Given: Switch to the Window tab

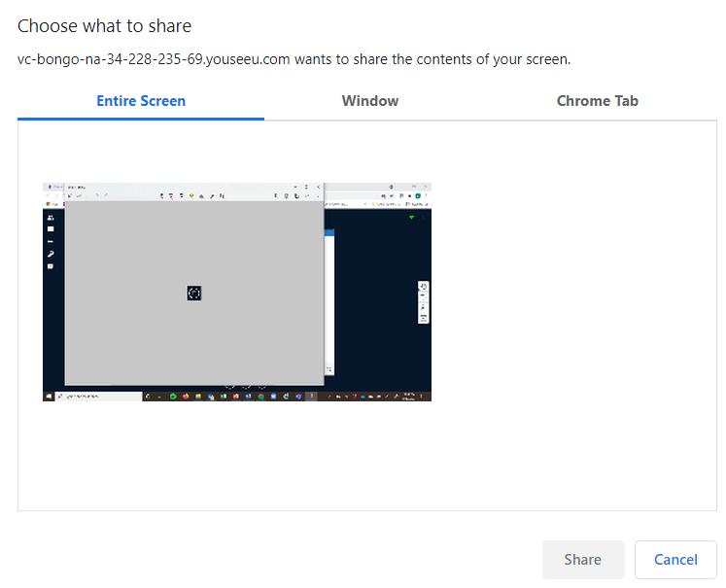Looking at the screenshot, I should point(369,101).
